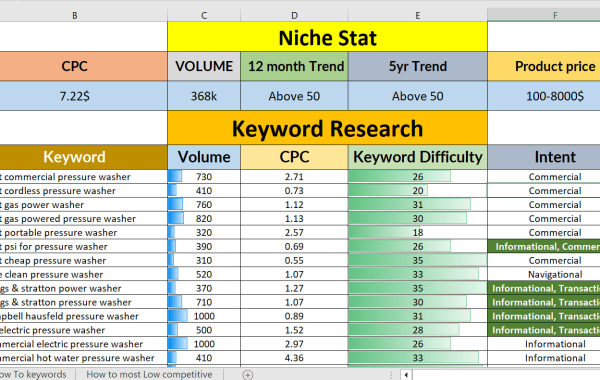
Task: Click 'hausfeld pressure washer' keyword cell
Action: (83, 316)
